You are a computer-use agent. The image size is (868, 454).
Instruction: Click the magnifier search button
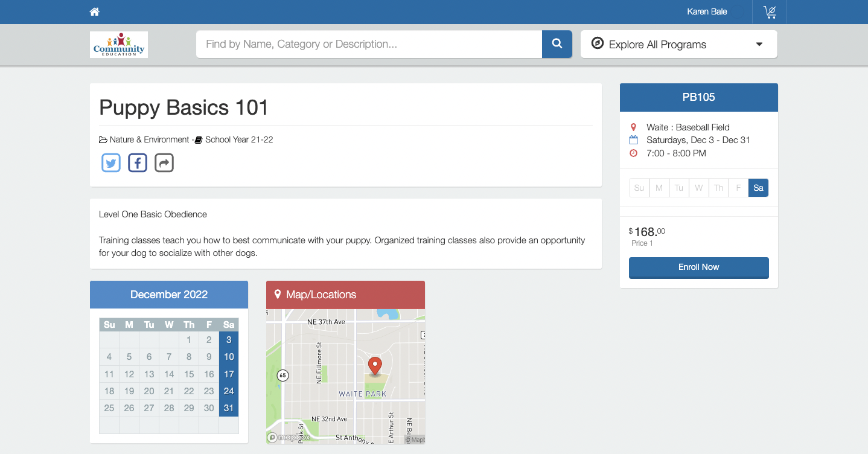point(557,44)
